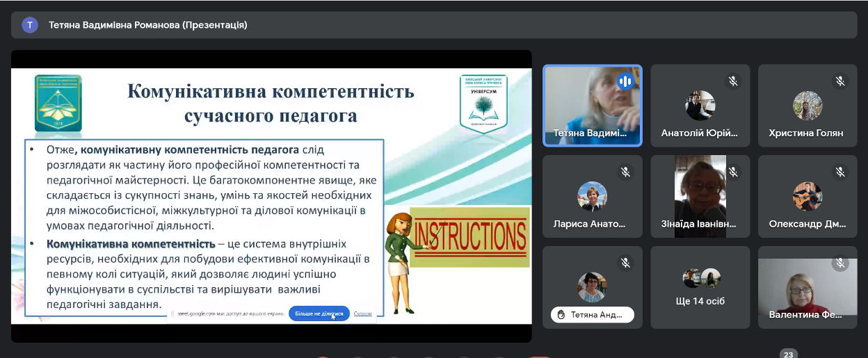Click the INSTRUCTIONS sign on the slide
Viewport: 868px width, 358px height.
tap(469, 236)
